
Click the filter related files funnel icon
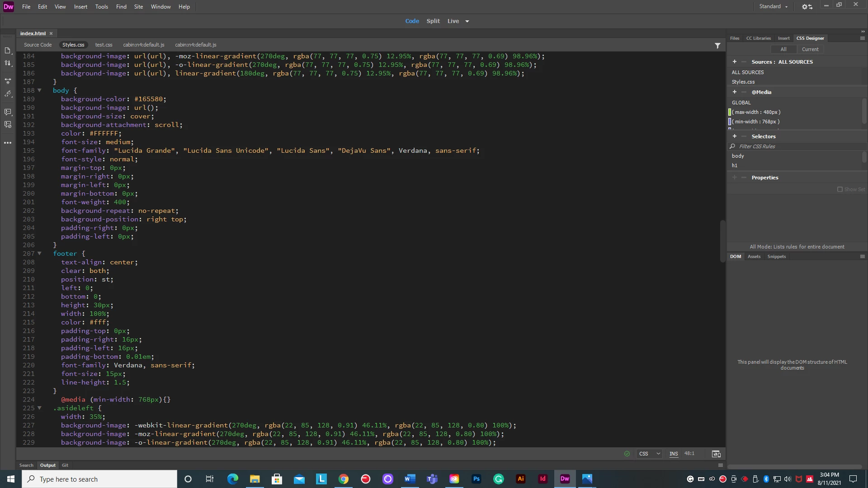tap(717, 46)
